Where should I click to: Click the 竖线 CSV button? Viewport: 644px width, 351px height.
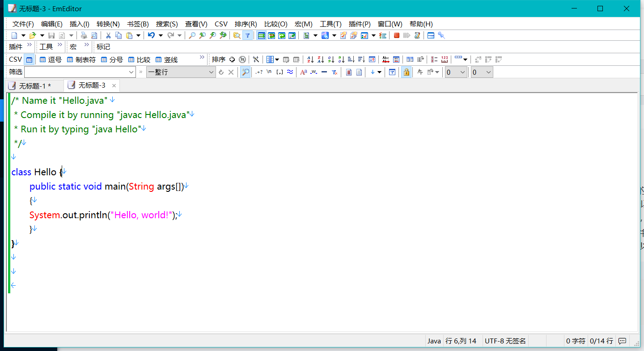[166, 59]
